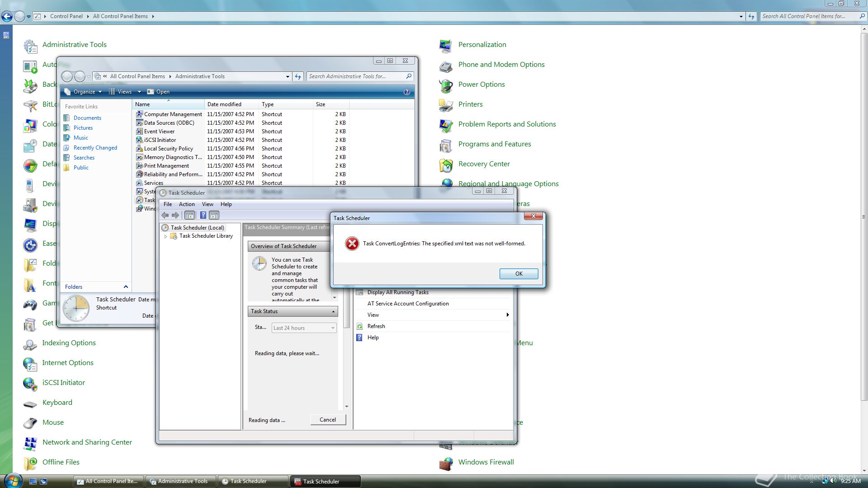Screen dimensions: 868x488
Task: Open the View menu in Task Scheduler
Action: (x=208, y=204)
